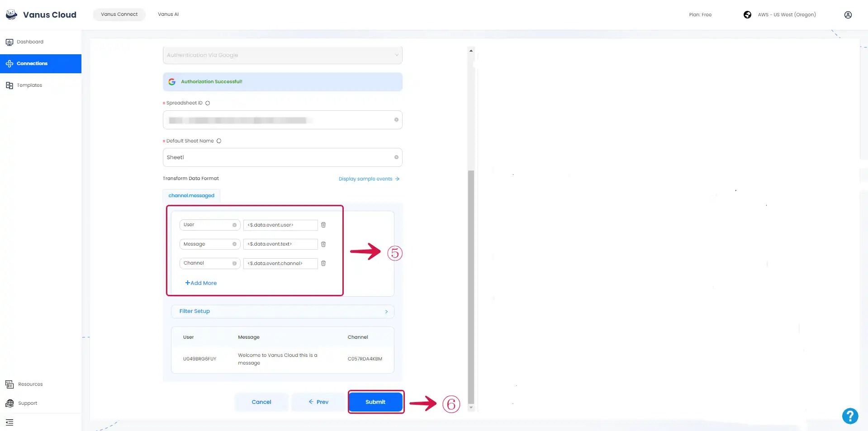Click the Filter Setup chevron arrow
The image size is (868, 431).
pyautogui.click(x=386, y=312)
